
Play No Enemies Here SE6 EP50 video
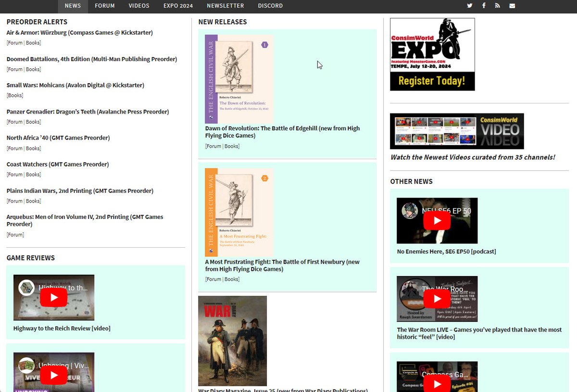(x=437, y=221)
